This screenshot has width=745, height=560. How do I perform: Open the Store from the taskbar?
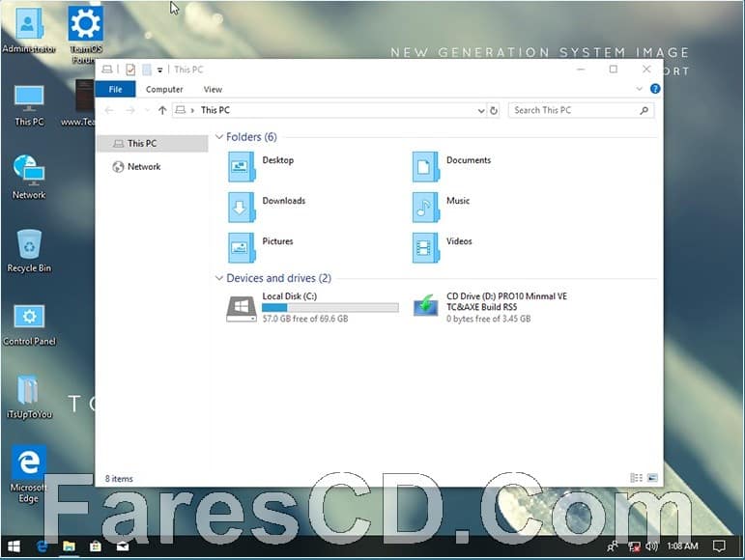95,546
